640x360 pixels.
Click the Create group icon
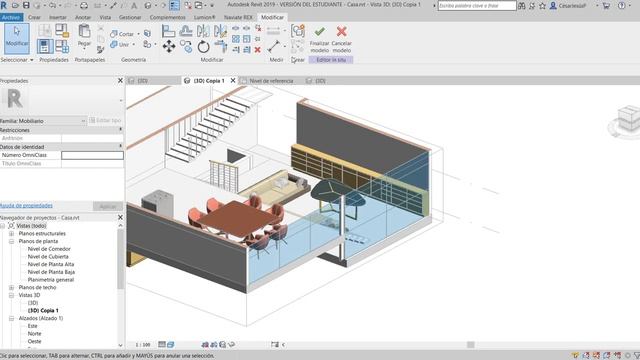(298, 31)
